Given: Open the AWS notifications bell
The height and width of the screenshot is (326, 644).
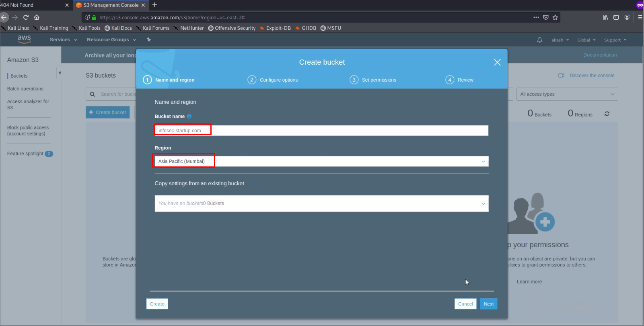Looking at the screenshot, I should 540,40.
